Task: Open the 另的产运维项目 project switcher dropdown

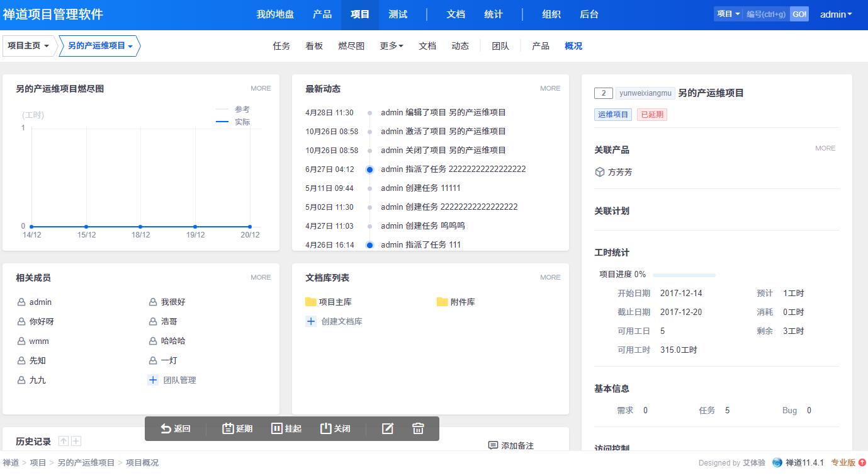Action: tap(99, 46)
